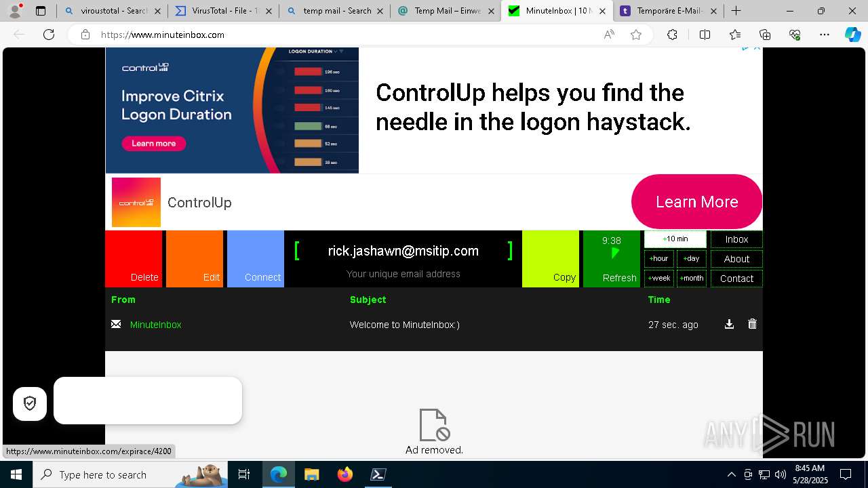Open Microsoft Edge from taskbar
Screen dimensions: 868x488
(279, 474)
